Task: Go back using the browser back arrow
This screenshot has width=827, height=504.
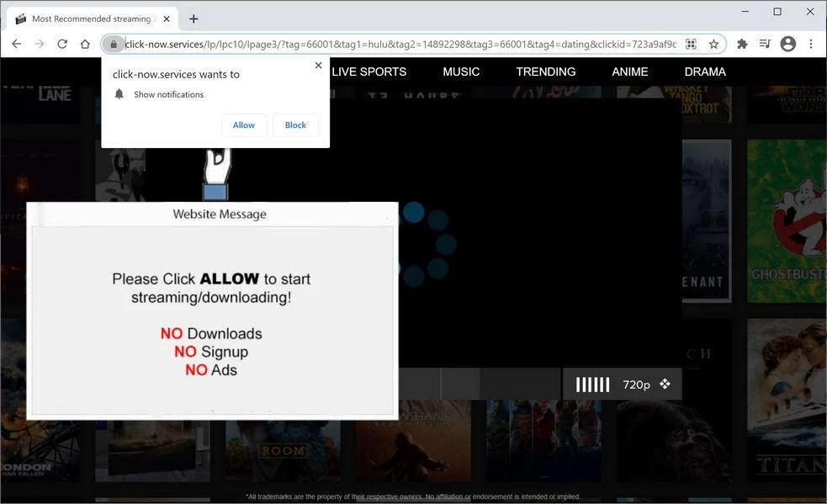Action: coord(16,44)
